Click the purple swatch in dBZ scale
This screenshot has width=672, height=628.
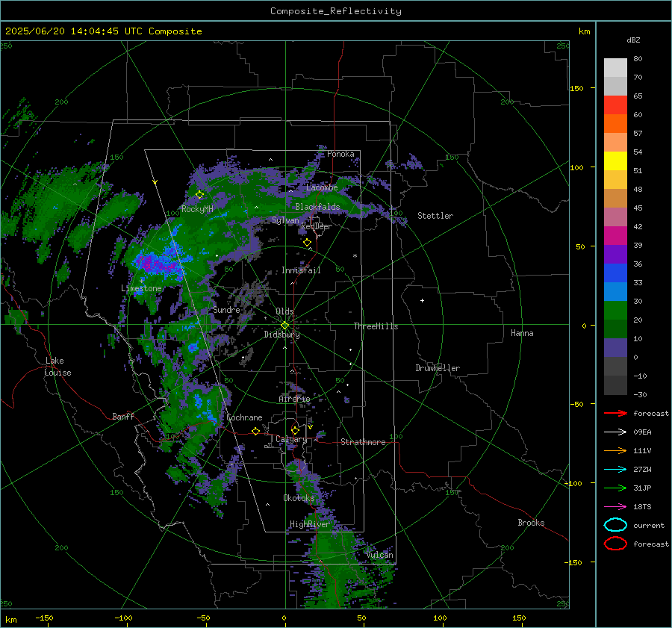[x=615, y=254]
